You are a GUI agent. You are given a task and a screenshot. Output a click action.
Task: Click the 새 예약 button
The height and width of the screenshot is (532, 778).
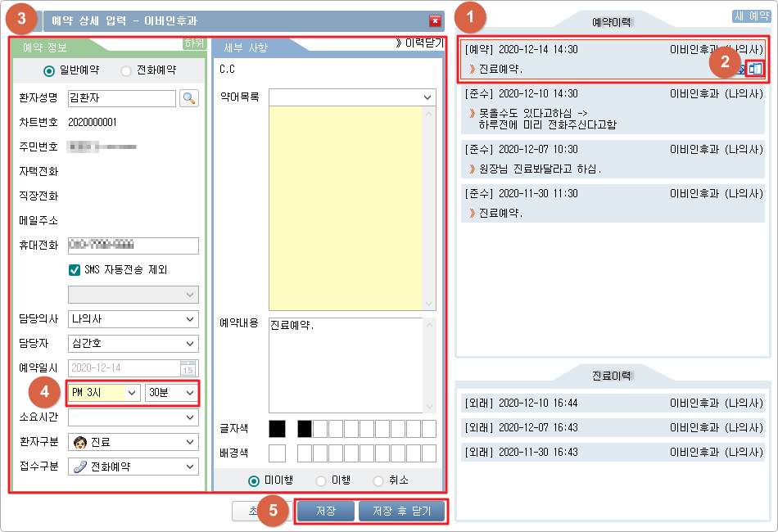pyautogui.click(x=751, y=16)
